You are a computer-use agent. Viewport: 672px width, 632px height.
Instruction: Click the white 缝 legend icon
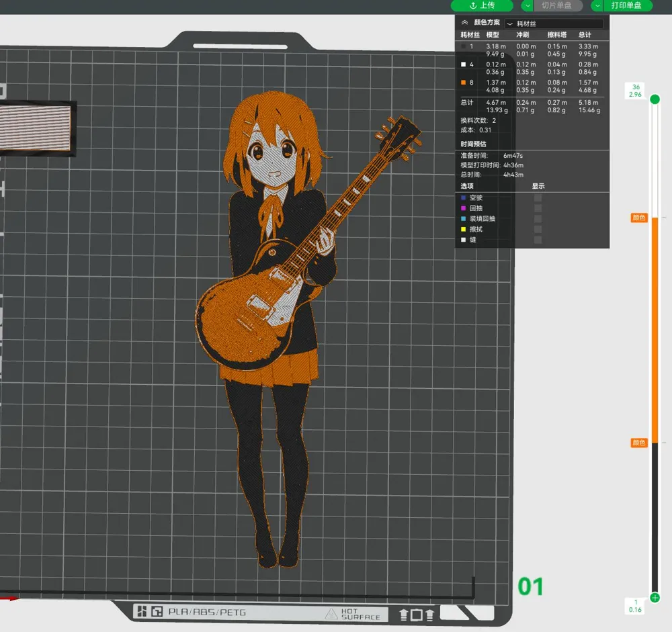point(463,240)
